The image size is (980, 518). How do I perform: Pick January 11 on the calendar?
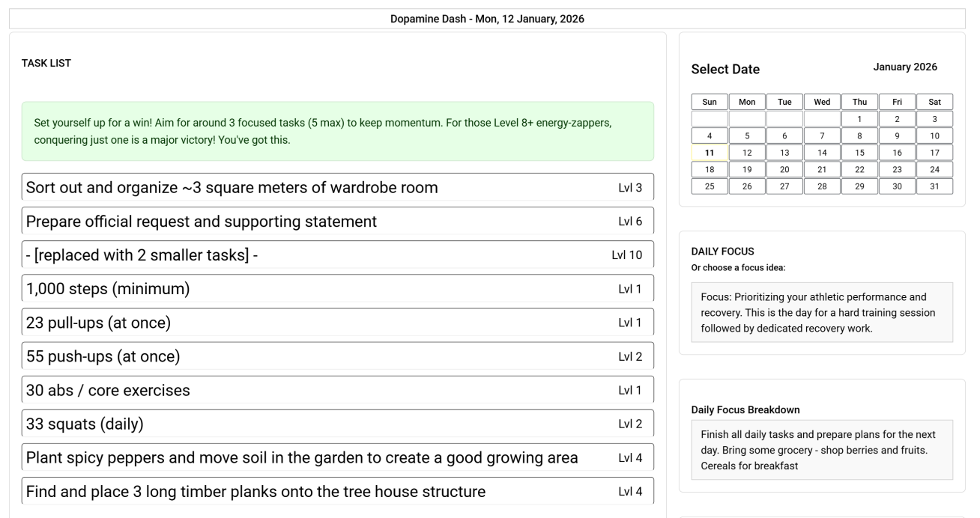click(x=710, y=153)
